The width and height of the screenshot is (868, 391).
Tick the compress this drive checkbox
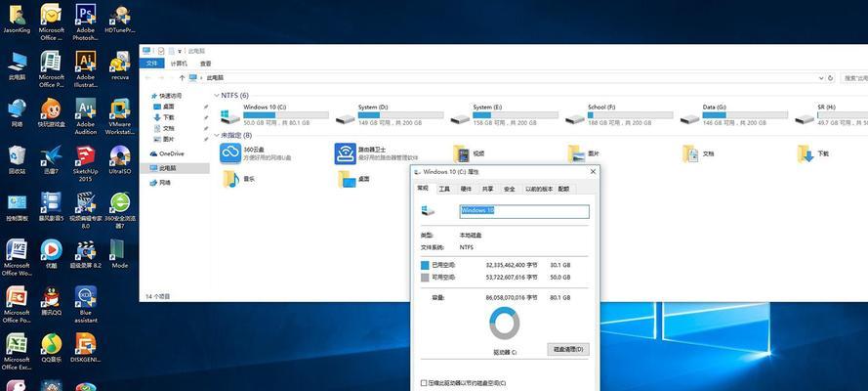[424, 383]
